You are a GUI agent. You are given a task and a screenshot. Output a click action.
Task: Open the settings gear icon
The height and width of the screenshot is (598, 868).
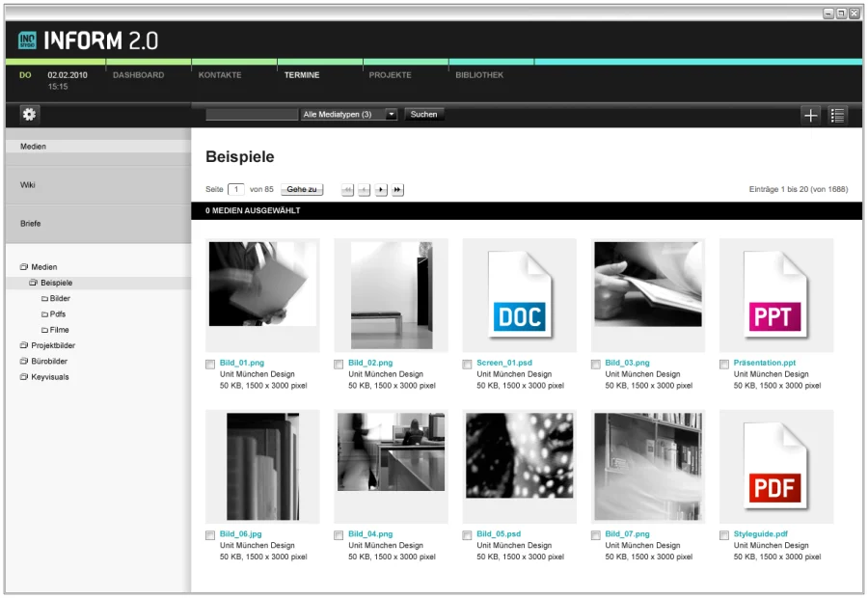tap(29, 115)
